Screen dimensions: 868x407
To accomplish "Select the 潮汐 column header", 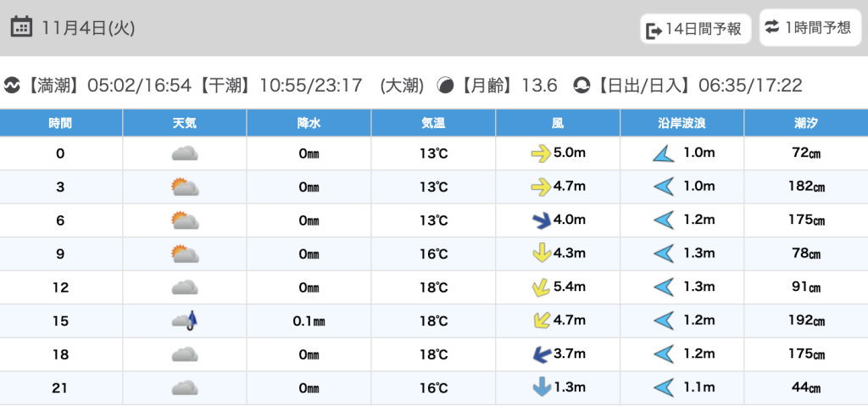I will (x=806, y=123).
